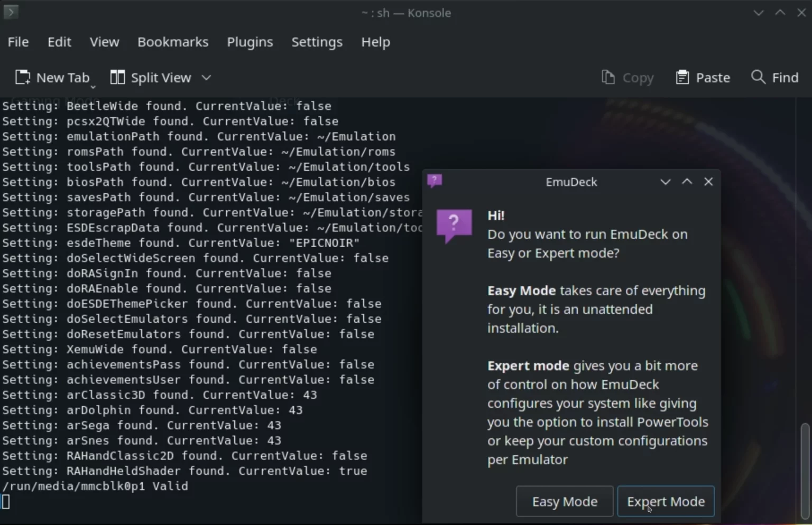
Task: Open the Konsole File menu
Action: pyautogui.click(x=18, y=42)
